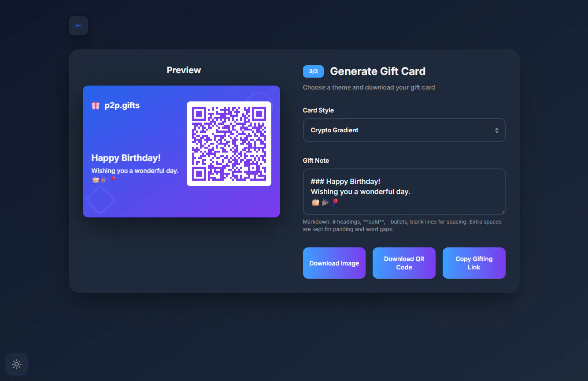Image resolution: width=588 pixels, height=381 pixels.
Task: Click the gift box icon beside p2p.gifts
Action: (96, 105)
